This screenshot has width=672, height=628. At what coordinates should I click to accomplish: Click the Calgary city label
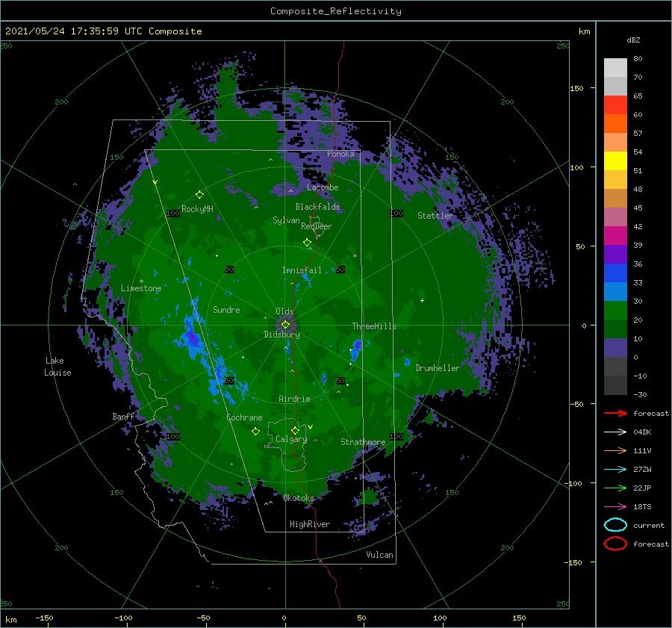(291, 439)
